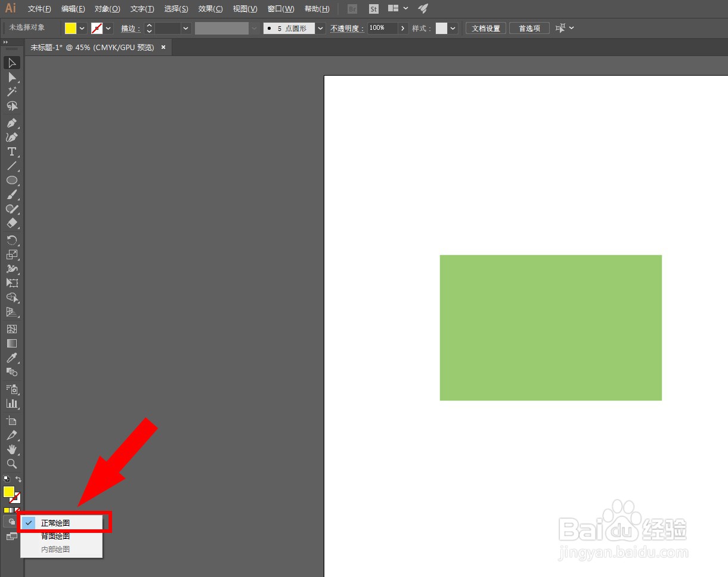The width and height of the screenshot is (728, 577).
Task: Select the Gradient tool
Action: pos(12,343)
